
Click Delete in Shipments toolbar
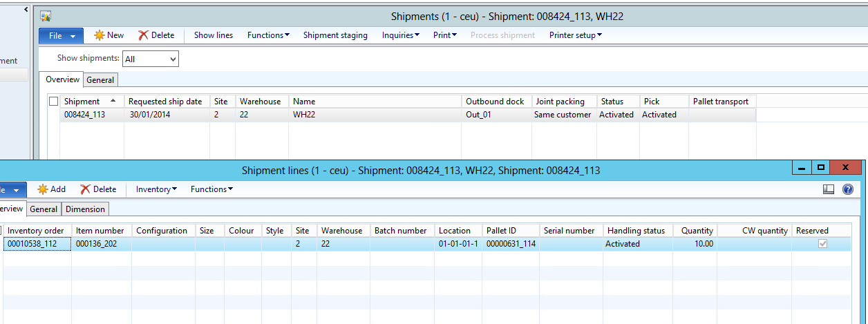[x=156, y=35]
